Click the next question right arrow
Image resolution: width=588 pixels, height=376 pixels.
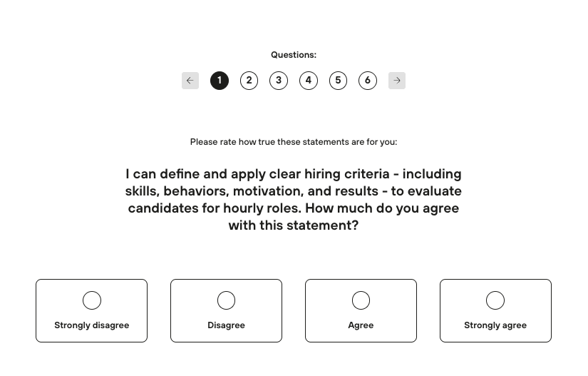pos(397,81)
